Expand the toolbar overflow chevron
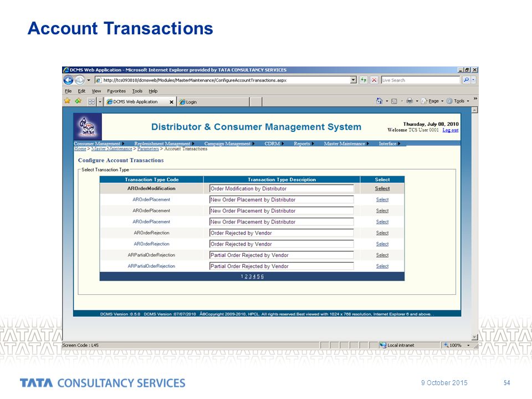This screenshot has height=399, width=532. [x=475, y=99]
